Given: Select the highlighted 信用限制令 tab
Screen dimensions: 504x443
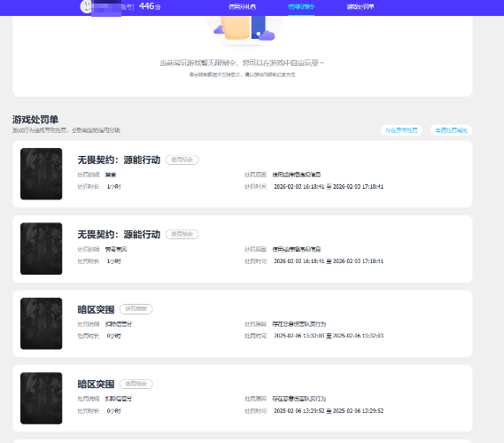Looking at the screenshot, I should 301,7.
